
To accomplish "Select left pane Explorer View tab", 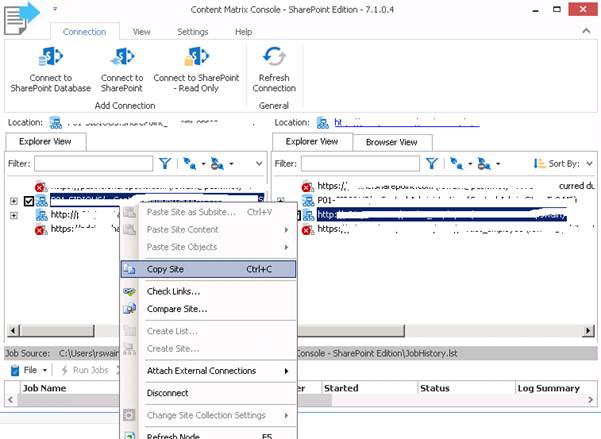I will click(45, 141).
